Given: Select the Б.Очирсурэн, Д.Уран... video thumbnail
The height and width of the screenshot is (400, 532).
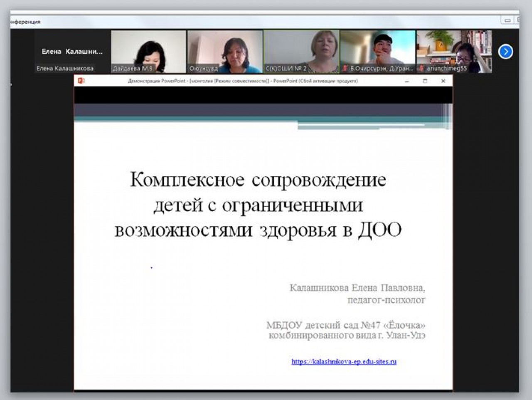Looking at the screenshot, I should (378, 52).
